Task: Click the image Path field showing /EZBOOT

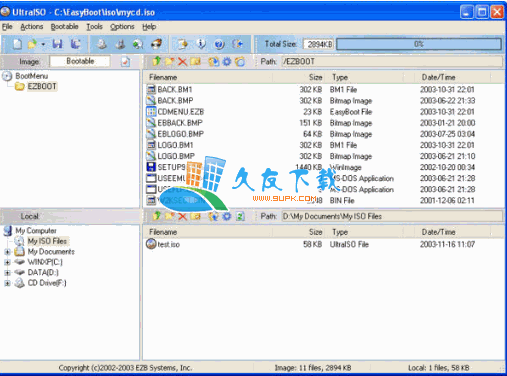Action: pos(392,61)
